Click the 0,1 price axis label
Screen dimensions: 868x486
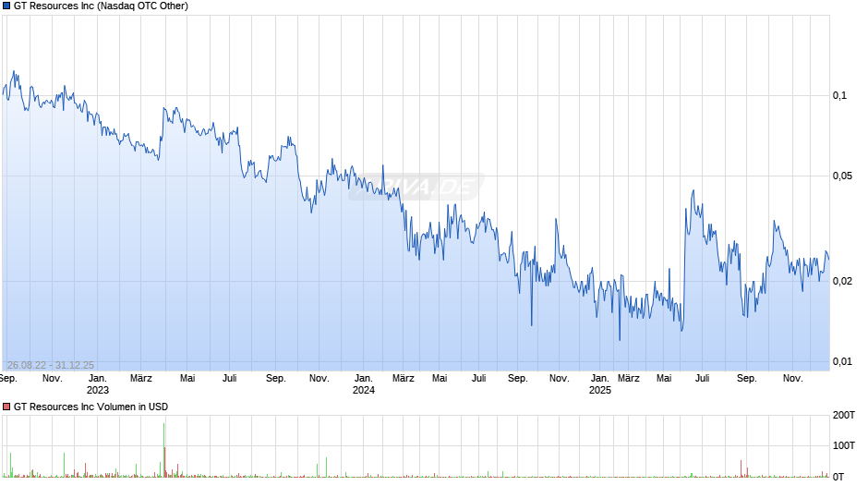click(839, 95)
